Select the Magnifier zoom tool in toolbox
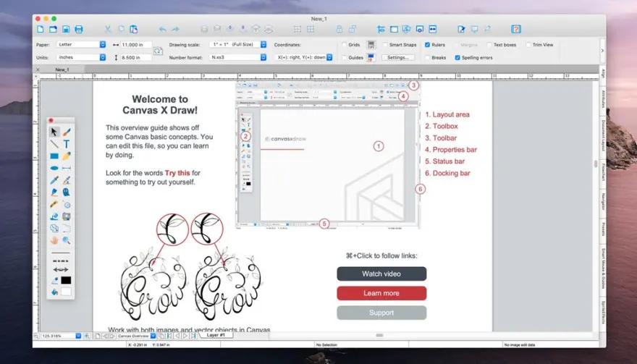637x364 pixels. coord(67,240)
